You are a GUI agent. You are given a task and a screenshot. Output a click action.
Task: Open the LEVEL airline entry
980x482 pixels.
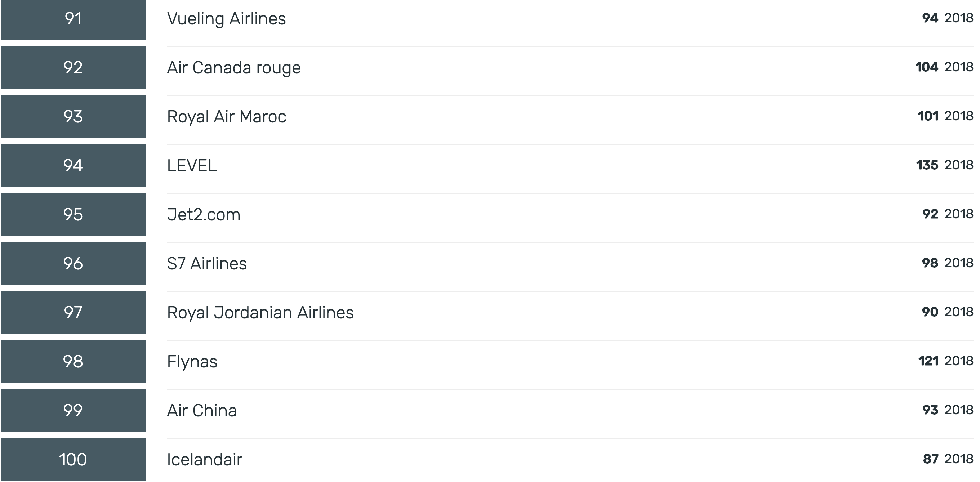coord(192,165)
